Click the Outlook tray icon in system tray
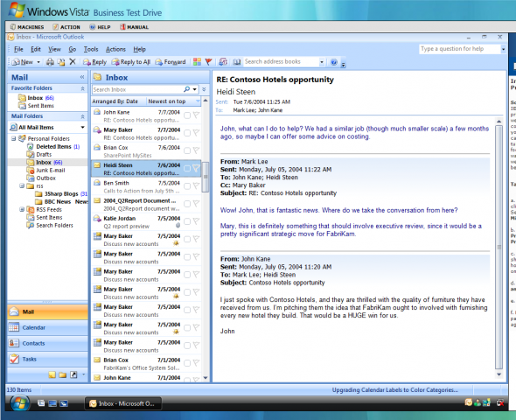Viewport: 516px width, 420px height. tap(469, 402)
